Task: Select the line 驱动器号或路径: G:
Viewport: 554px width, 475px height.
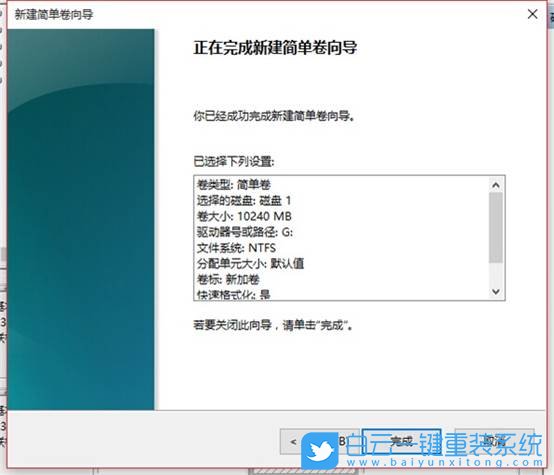Action: click(245, 232)
